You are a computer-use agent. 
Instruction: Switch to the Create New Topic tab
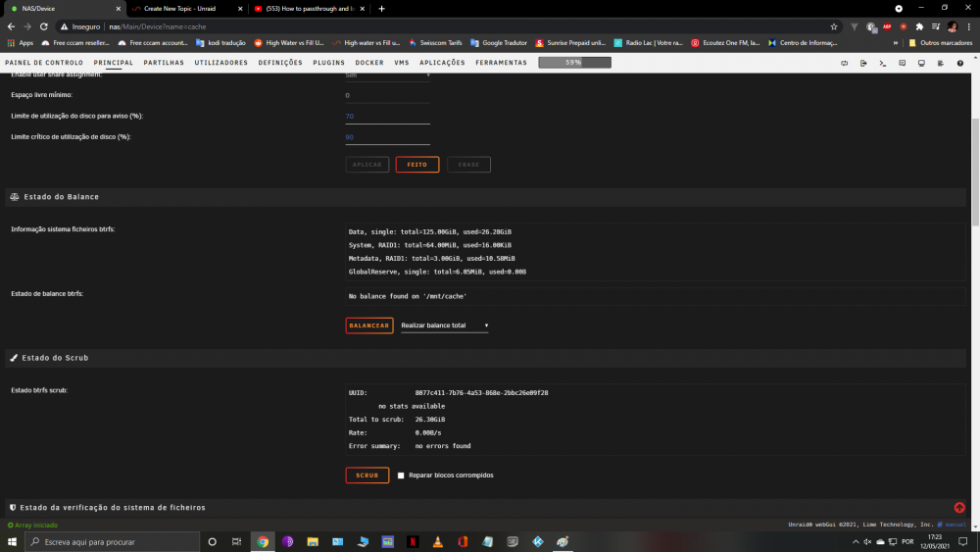click(187, 9)
